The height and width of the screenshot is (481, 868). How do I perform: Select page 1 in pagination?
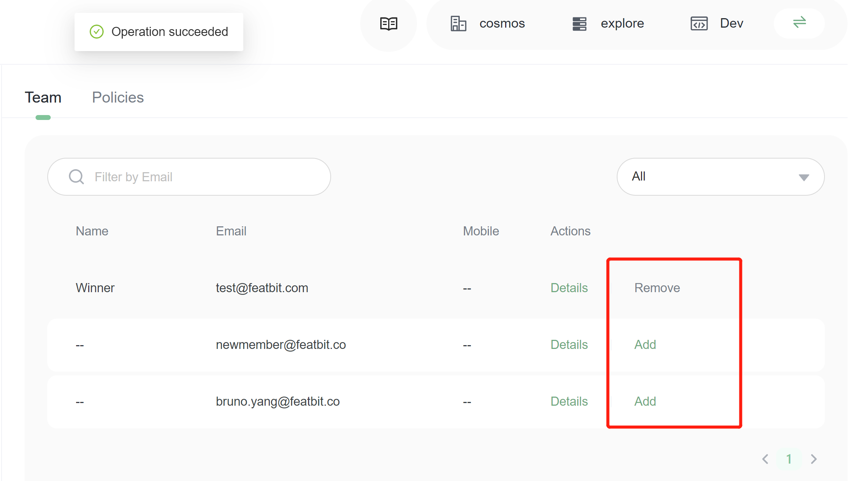pos(789,459)
